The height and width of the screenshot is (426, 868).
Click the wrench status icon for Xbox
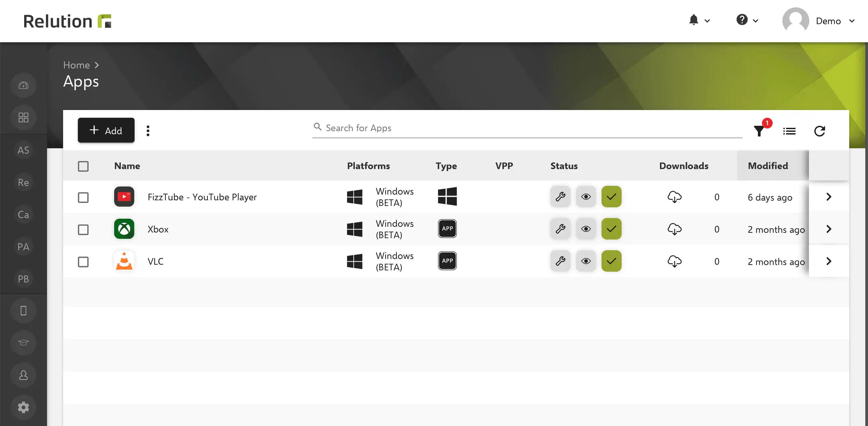click(x=560, y=229)
